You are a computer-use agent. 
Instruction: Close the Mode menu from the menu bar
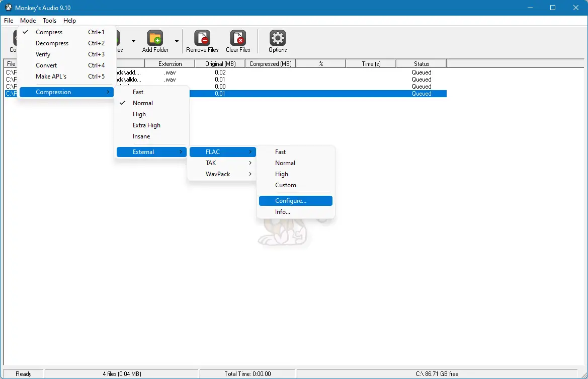pos(28,21)
